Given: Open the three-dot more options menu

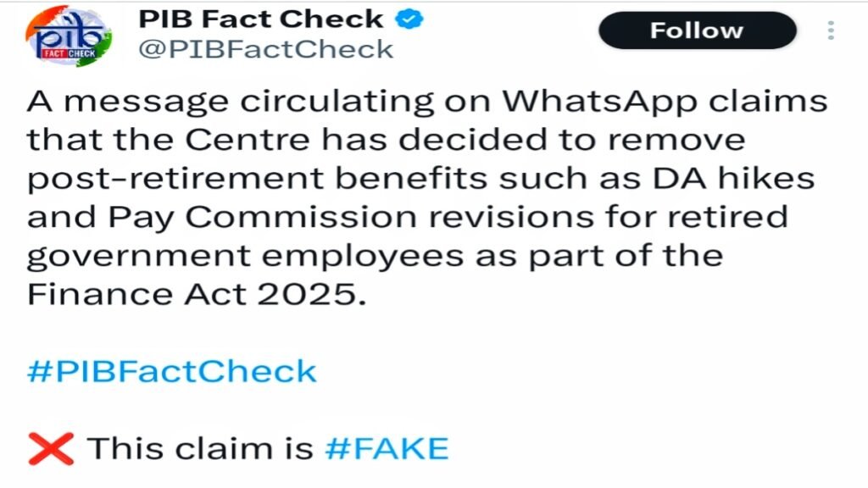Looking at the screenshot, I should coord(831,30).
